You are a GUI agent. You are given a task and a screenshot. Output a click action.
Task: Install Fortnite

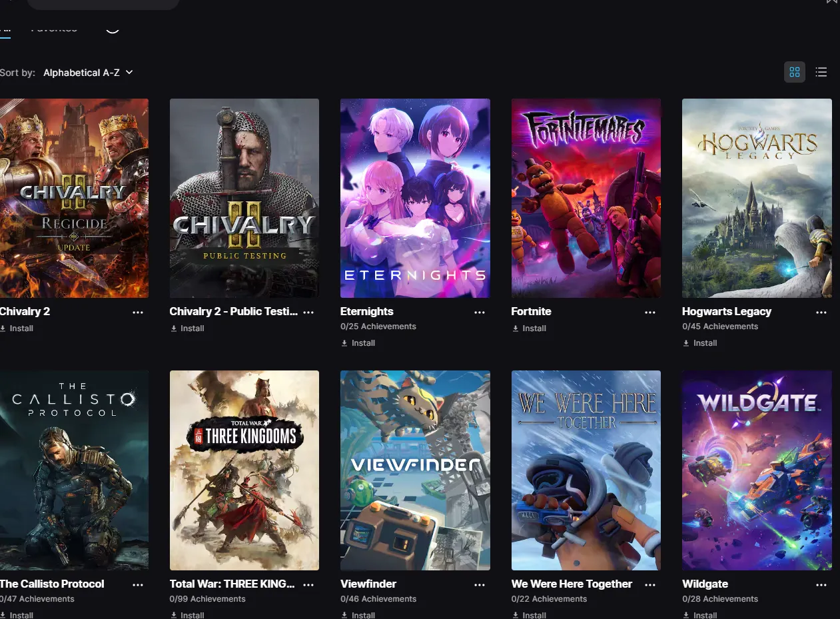coord(529,328)
